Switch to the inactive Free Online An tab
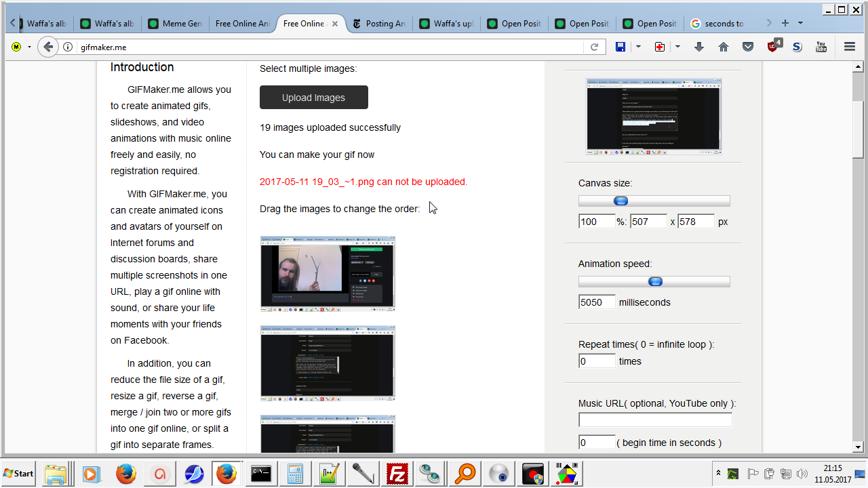Viewport: 868px width, 488px height. (x=243, y=24)
